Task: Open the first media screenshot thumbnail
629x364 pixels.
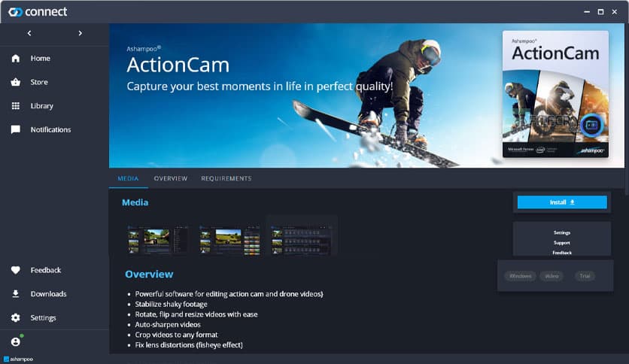Action: click(x=158, y=240)
